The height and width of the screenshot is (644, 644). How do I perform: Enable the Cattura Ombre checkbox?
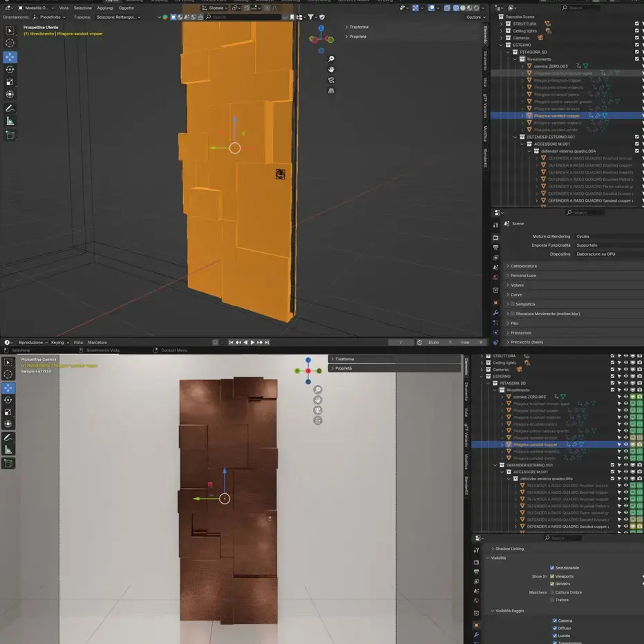point(552,592)
